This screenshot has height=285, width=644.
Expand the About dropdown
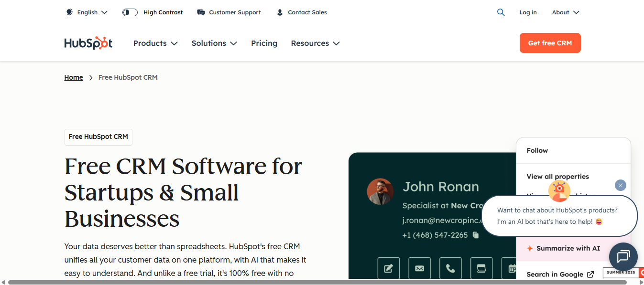566,12
